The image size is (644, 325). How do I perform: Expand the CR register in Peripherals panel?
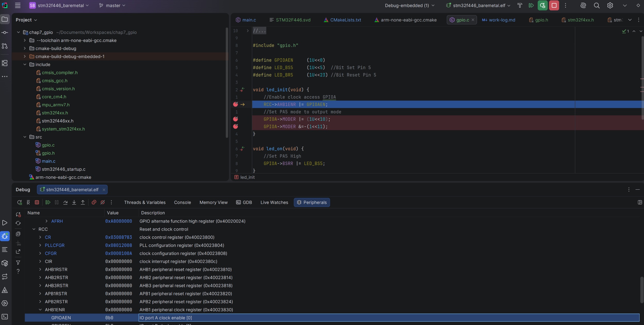coord(41,237)
